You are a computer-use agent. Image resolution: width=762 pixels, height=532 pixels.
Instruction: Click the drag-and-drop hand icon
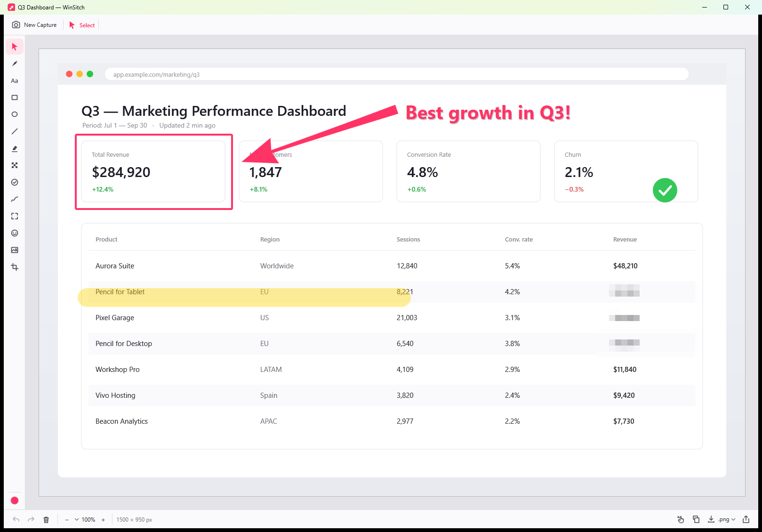click(x=681, y=519)
